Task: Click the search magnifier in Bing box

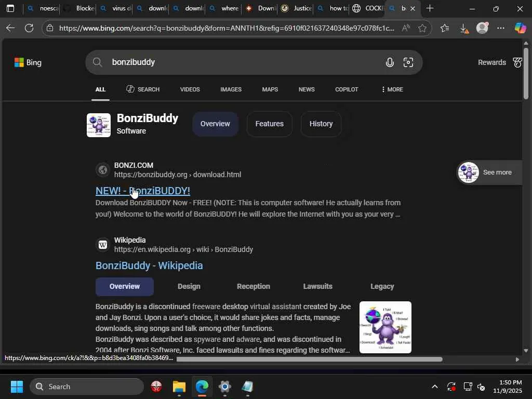Action: pyautogui.click(x=97, y=62)
